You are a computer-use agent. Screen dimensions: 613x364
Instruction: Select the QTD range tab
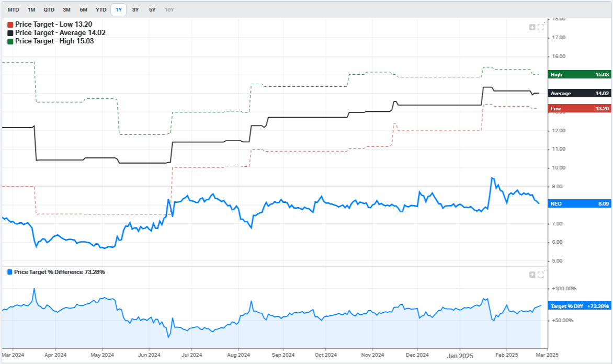point(49,9)
